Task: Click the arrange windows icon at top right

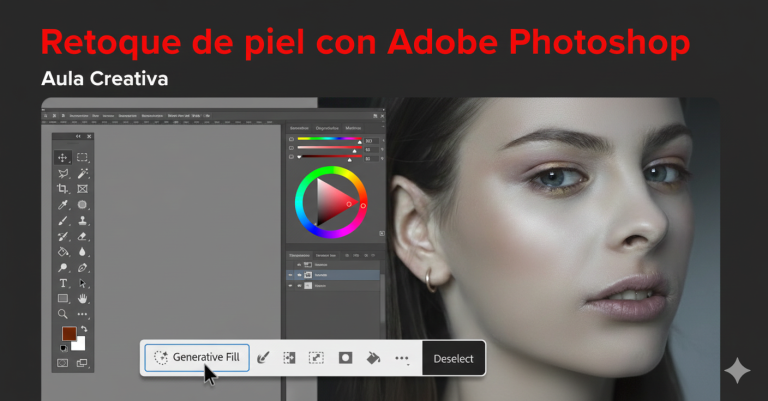Action: (x=375, y=116)
